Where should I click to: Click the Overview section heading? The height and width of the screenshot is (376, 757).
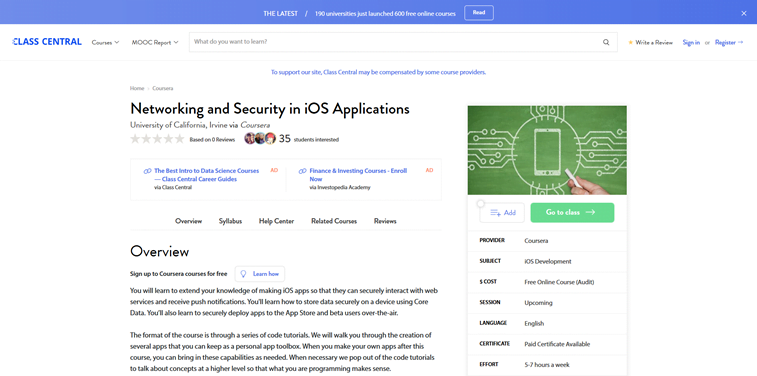coord(159,251)
